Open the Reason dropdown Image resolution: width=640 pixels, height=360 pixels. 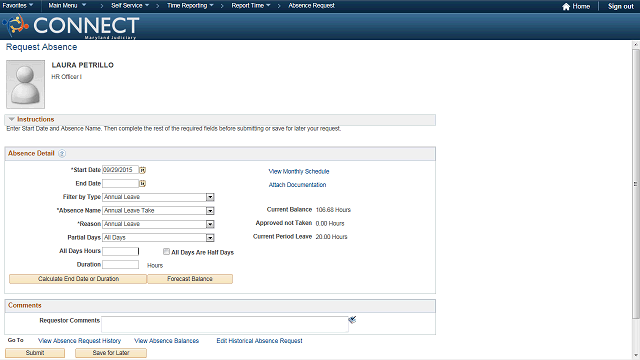pos(210,224)
